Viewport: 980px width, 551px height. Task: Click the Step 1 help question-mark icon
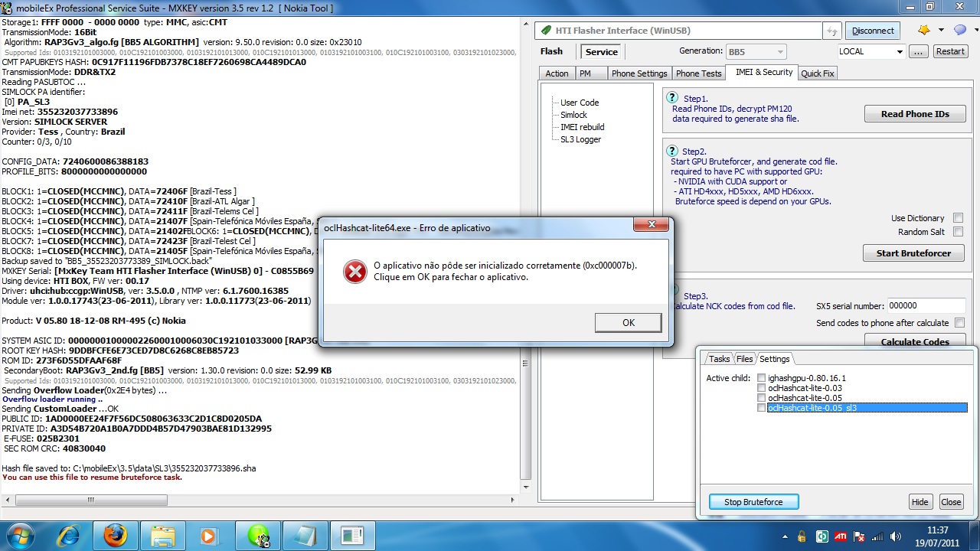672,98
